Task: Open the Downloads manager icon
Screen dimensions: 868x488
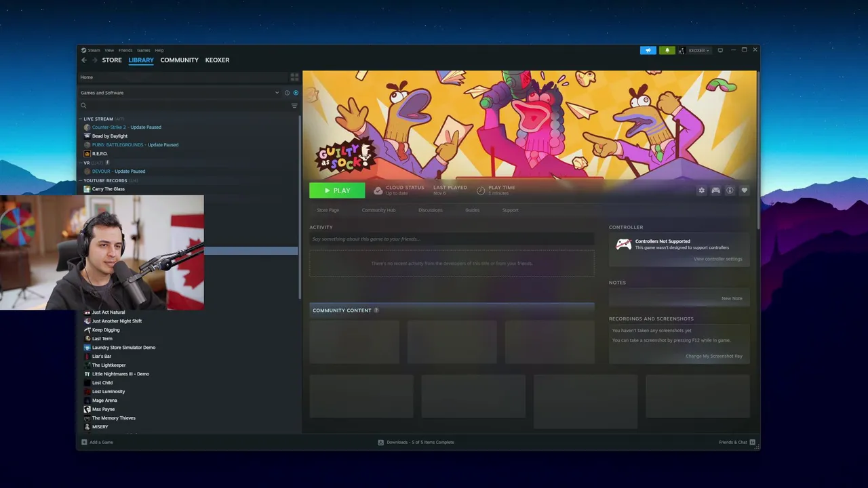Action: 380,442
